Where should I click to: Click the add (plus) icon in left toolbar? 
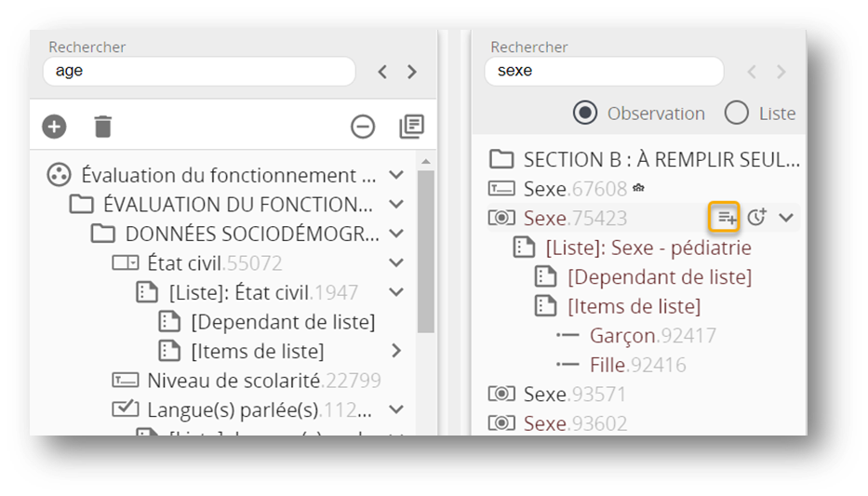54,126
